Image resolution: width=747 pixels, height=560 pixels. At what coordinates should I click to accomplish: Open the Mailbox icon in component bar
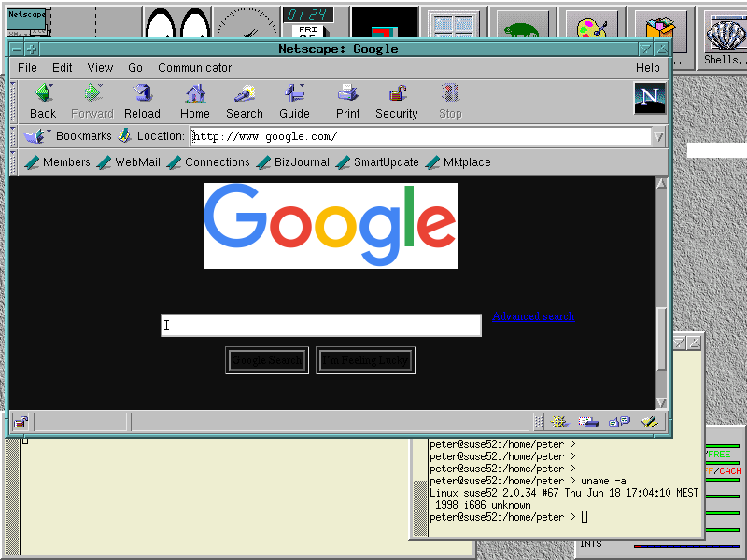click(x=589, y=422)
